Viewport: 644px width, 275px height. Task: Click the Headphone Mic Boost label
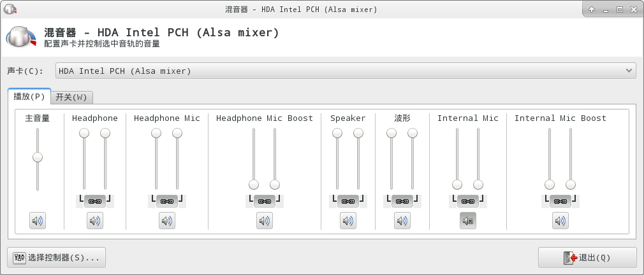pyautogui.click(x=265, y=118)
